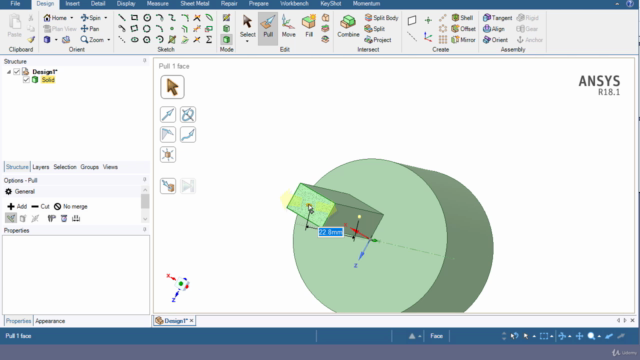Open the Home view dropdown arrow
Screen dimensions: 640x360
pyautogui.click(x=71, y=18)
